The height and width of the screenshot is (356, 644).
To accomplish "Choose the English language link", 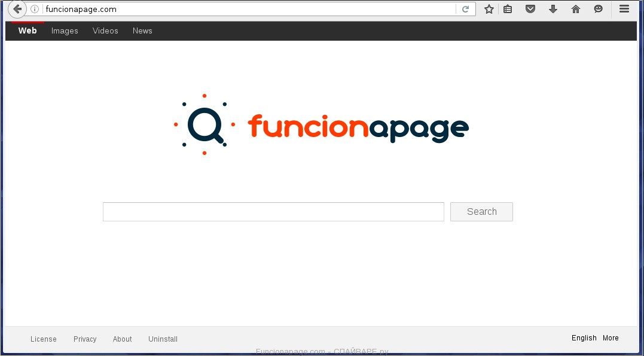I will coord(584,338).
